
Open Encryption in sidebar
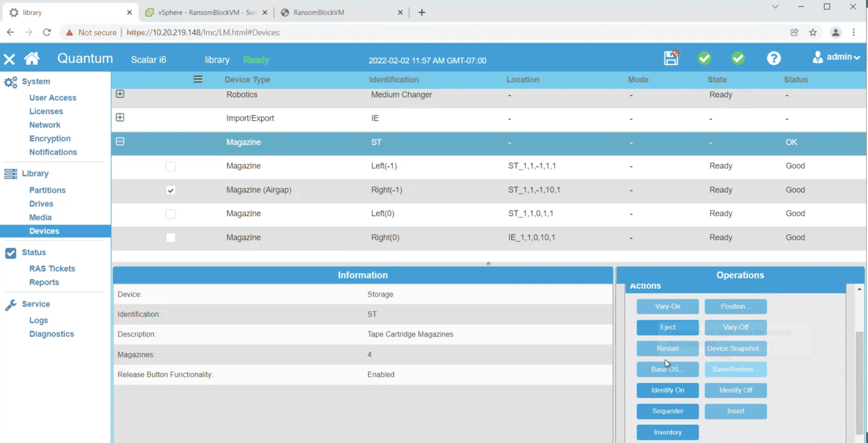50,139
